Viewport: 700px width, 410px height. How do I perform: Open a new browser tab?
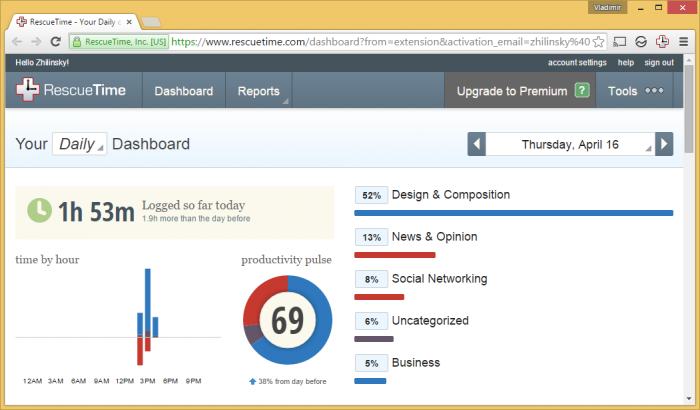(151, 22)
